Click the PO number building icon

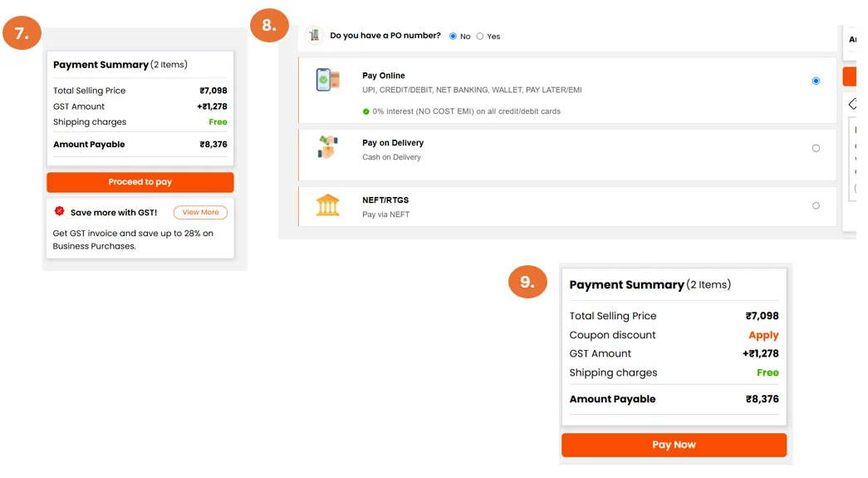click(314, 35)
